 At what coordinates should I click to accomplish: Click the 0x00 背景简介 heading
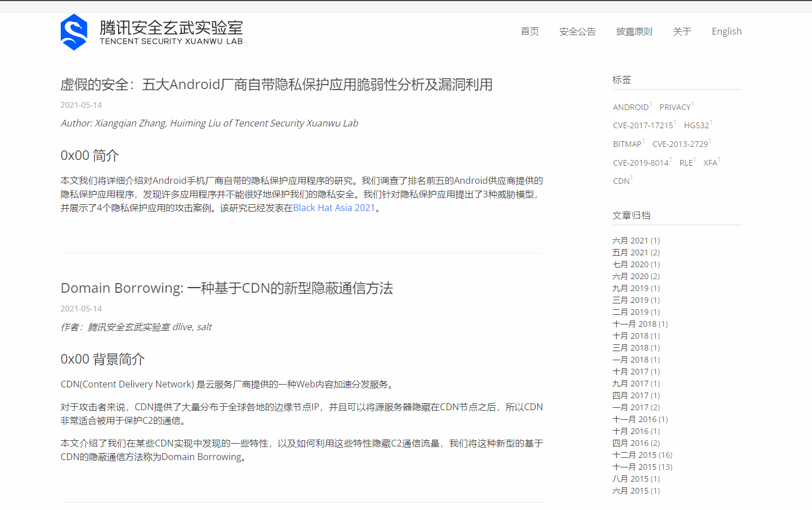click(x=103, y=359)
